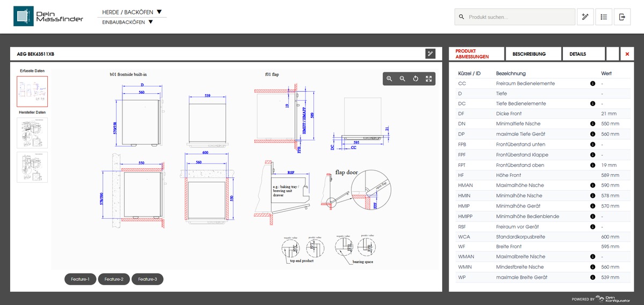Show info for DP maximale Tiefe Gerät
Image resolution: width=644 pixels, height=305 pixels.
[592, 135]
